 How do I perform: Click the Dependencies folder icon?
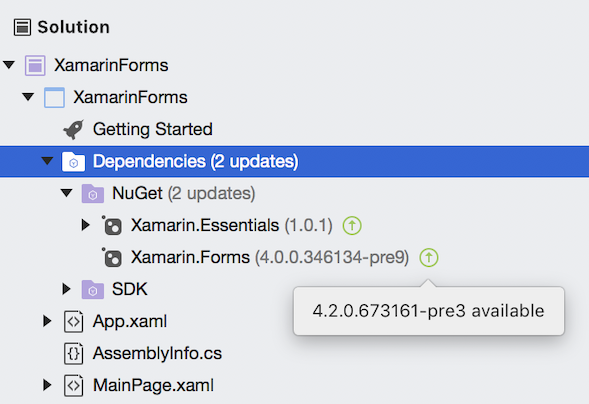point(73,162)
